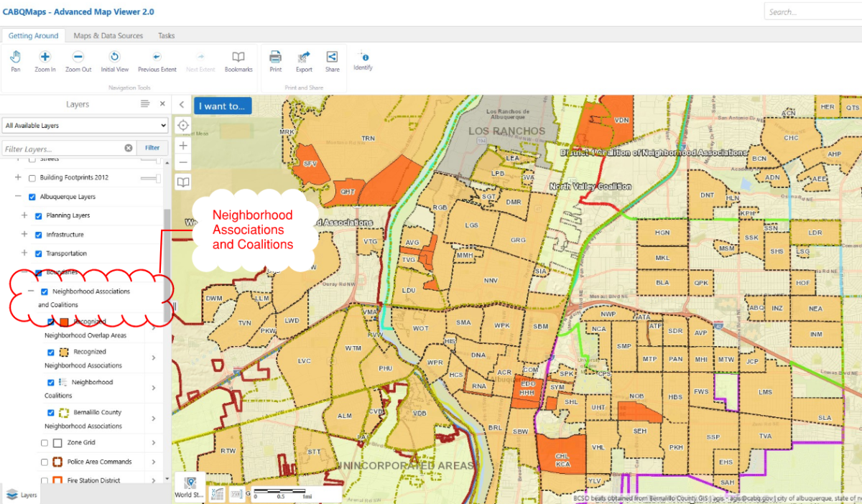
Task: Go back to Previous Extent
Action: (x=157, y=61)
